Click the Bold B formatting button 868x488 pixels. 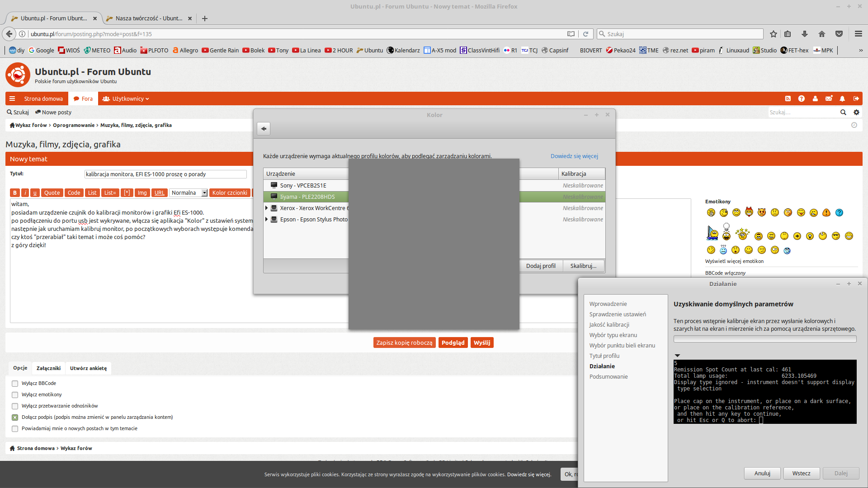15,192
